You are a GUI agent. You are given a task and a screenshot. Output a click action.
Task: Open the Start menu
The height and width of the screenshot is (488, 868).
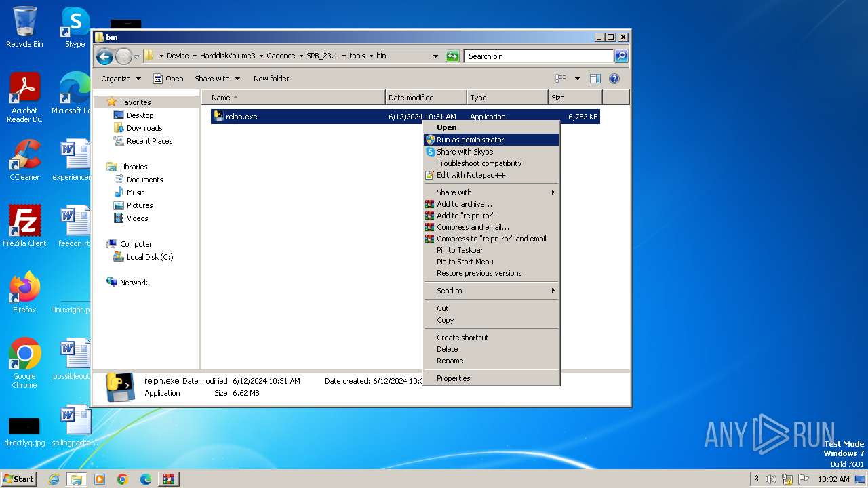click(18, 479)
